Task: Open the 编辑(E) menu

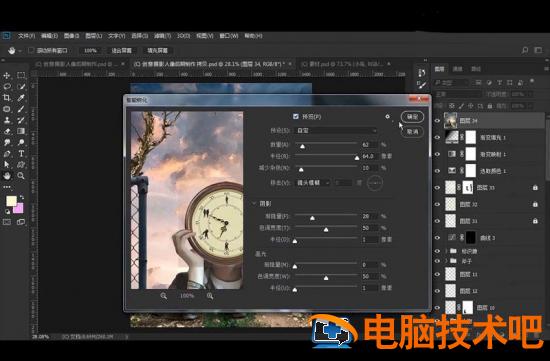Action: pos(49,36)
